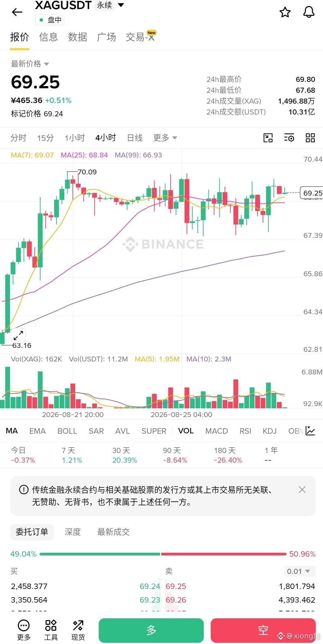323x644 pixels.
Task: Tap MA(25): 68.84 legend label
Action: click(84, 155)
